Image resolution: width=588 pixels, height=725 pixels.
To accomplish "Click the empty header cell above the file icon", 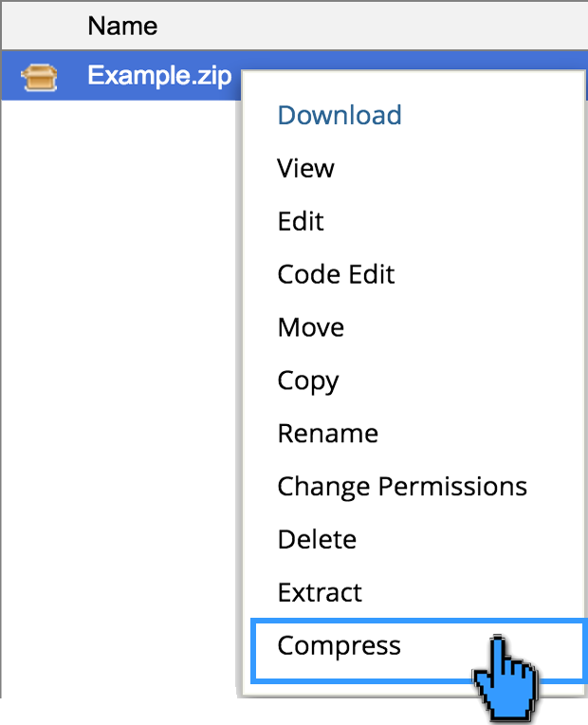I will tap(39, 25).
